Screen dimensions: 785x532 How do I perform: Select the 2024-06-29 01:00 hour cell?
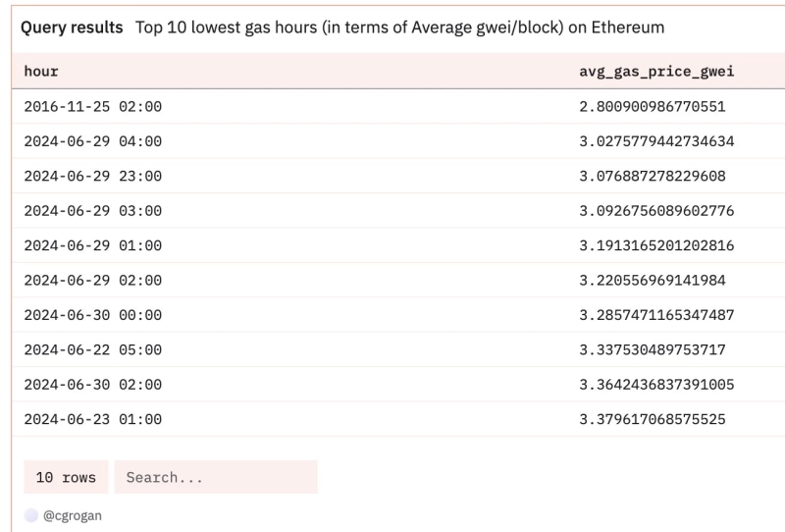pos(92,245)
